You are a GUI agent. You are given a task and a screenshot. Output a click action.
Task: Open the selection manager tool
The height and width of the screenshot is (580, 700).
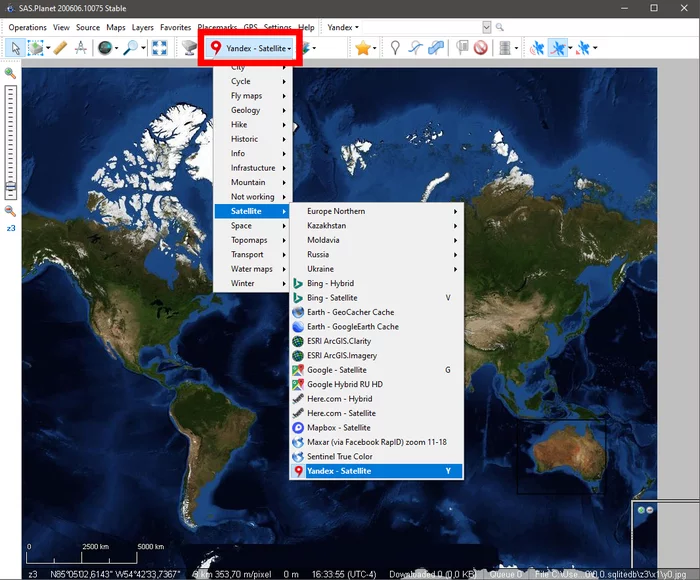click(35, 48)
